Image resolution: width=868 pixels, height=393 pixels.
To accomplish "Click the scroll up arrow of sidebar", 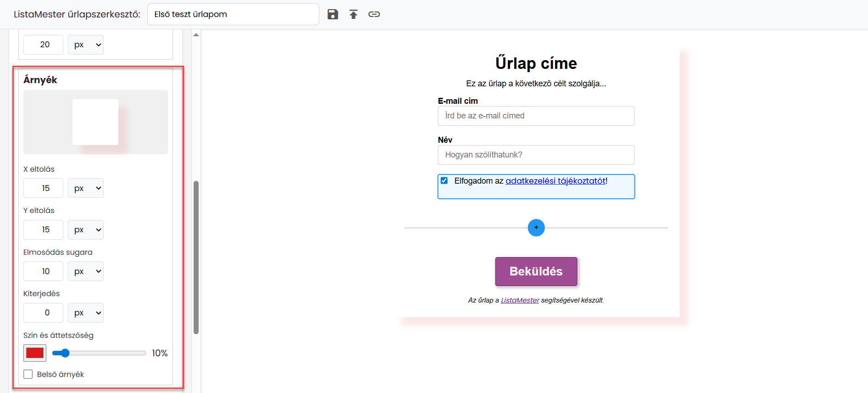I will (196, 35).
